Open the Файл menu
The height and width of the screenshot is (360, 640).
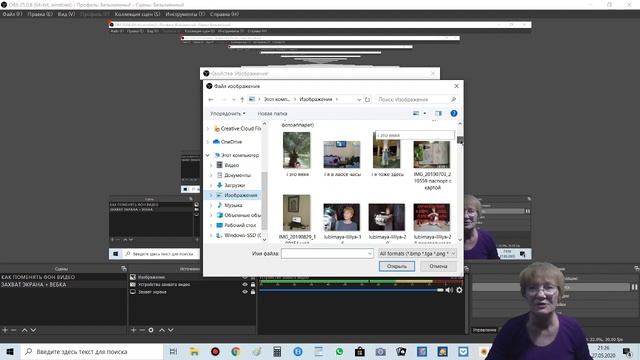12,14
